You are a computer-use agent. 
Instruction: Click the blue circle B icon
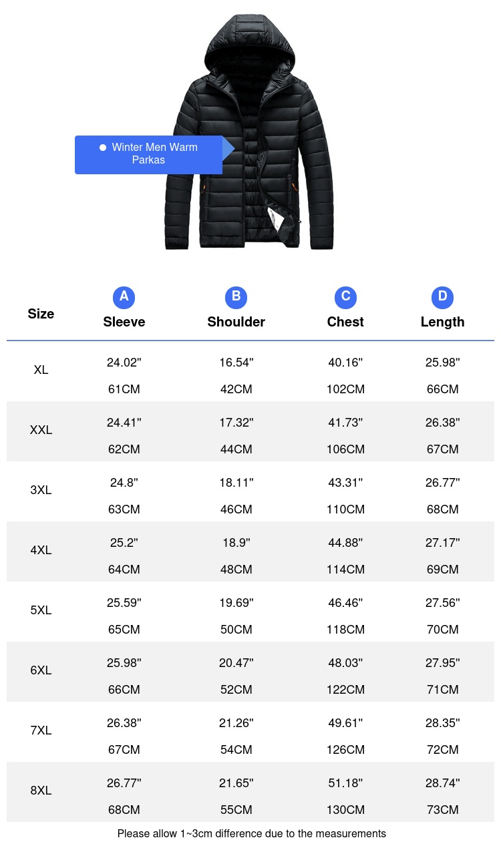236,296
